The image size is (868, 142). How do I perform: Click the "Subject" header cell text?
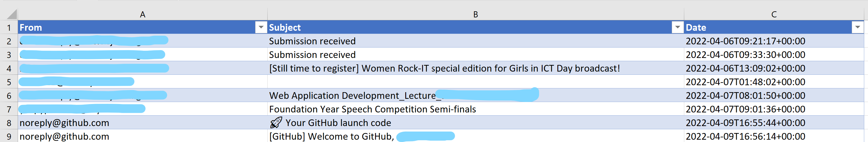pyautogui.click(x=285, y=28)
